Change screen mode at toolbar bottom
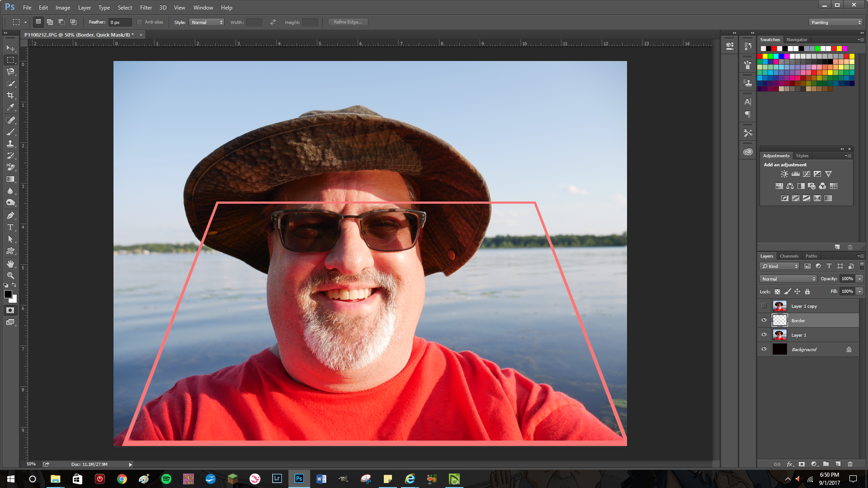 pos(10,322)
